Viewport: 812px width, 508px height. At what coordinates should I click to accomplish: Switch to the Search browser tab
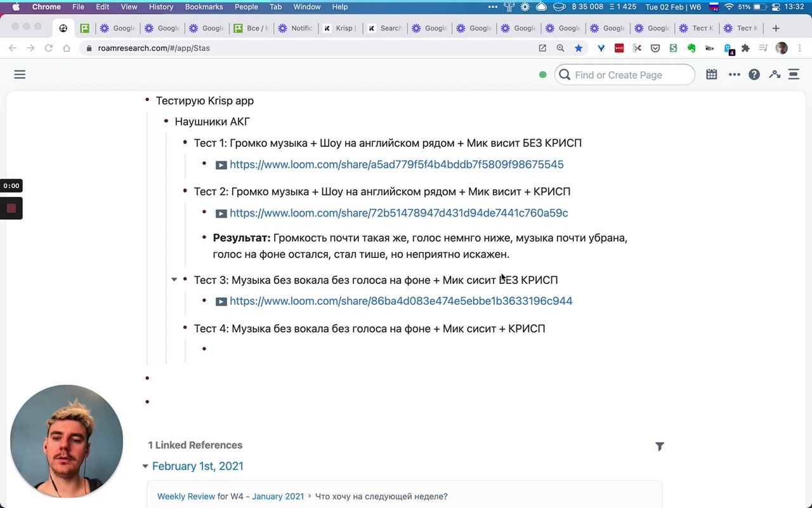384,28
